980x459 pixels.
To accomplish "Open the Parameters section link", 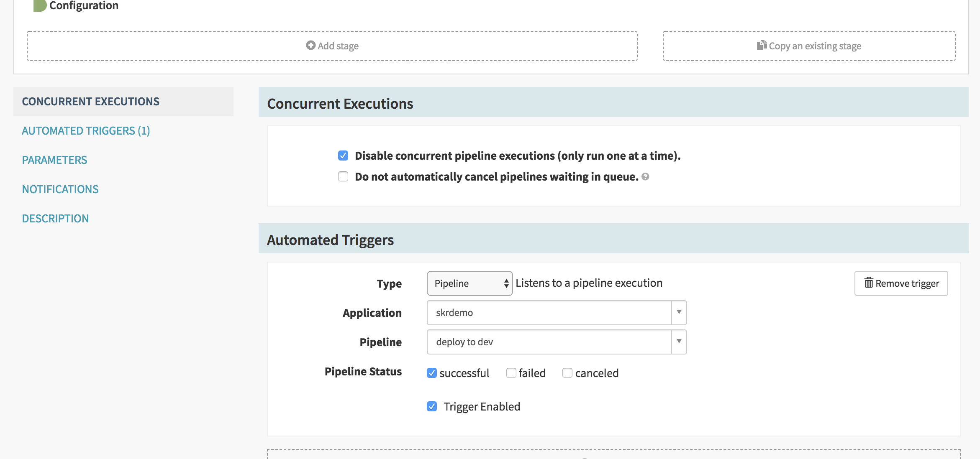I will click(x=54, y=160).
